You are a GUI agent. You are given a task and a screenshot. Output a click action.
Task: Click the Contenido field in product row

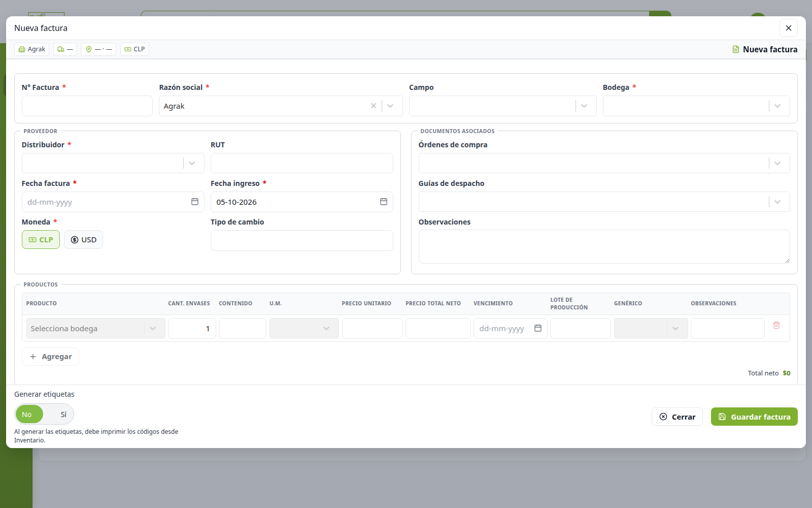tap(243, 328)
